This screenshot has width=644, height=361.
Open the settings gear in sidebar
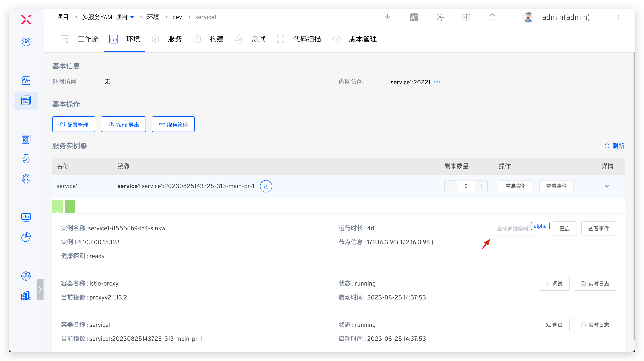[26, 276]
